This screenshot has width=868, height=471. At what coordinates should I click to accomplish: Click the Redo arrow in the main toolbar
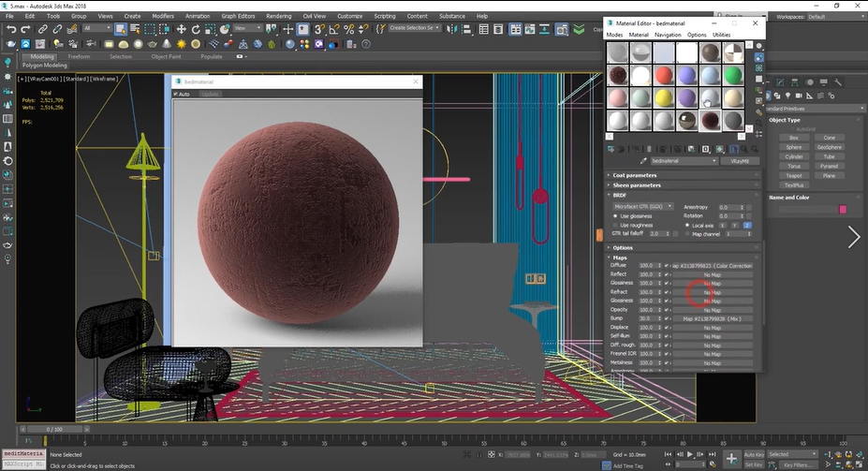25,29
